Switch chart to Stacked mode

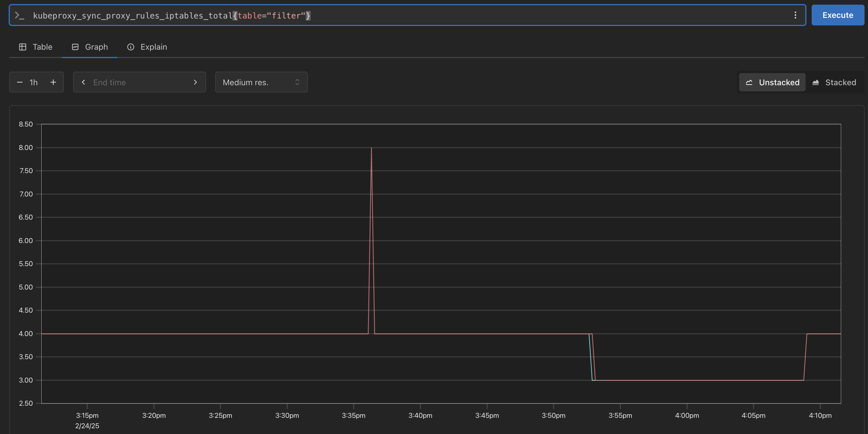click(834, 82)
